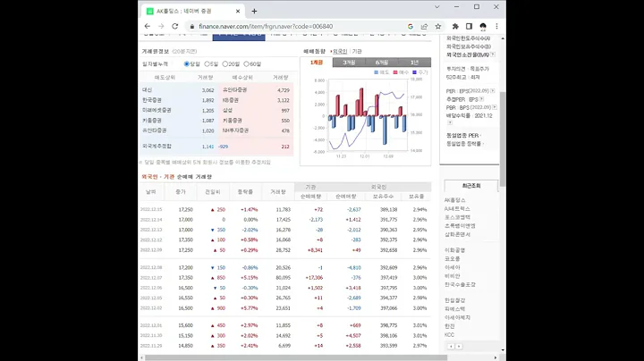The width and height of the screenshot is (644, 361).
Task: Click NH투자증권 in the 매수상위 column
Action: click(x=235, y=130)
